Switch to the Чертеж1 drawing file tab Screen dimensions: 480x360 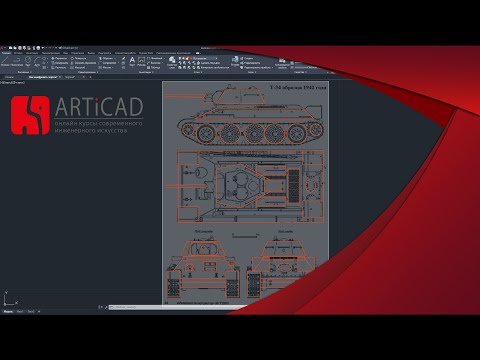[x=70, y=77]
